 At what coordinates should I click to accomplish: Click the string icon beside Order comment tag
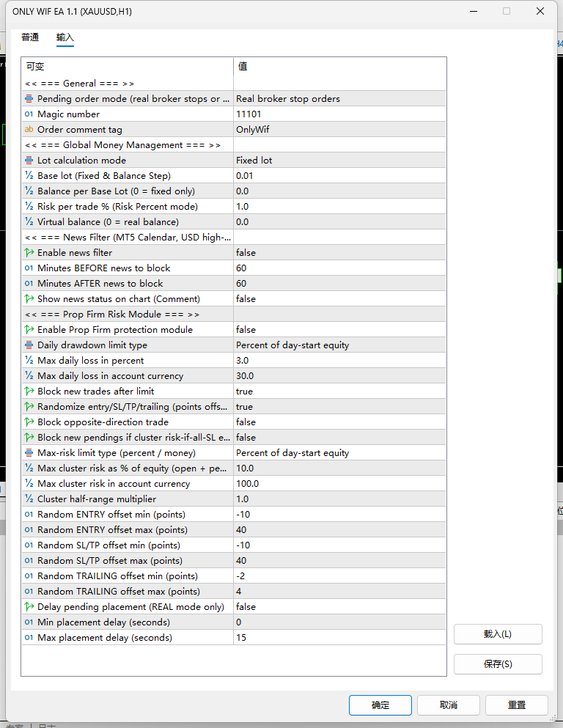29,129
